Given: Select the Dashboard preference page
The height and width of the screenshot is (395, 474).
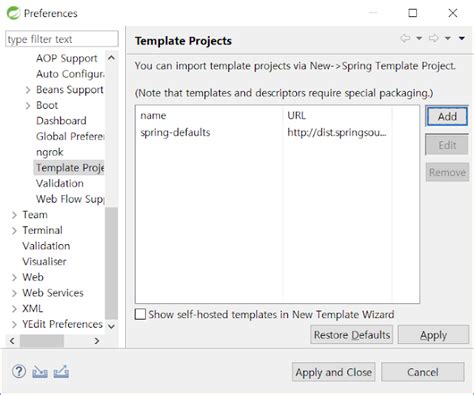Looking at the screenshot, I should [61, 121].
